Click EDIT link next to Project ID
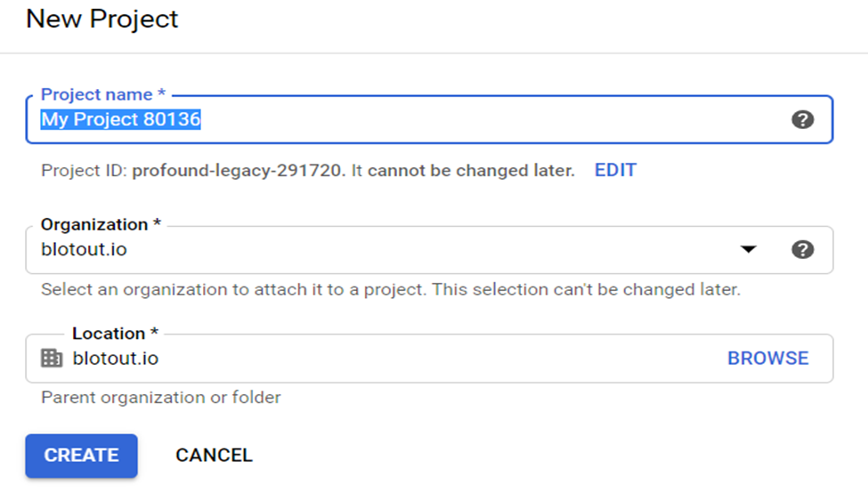Image resolution: width=868 pixels, height=500 pixels. pos(615,170)
